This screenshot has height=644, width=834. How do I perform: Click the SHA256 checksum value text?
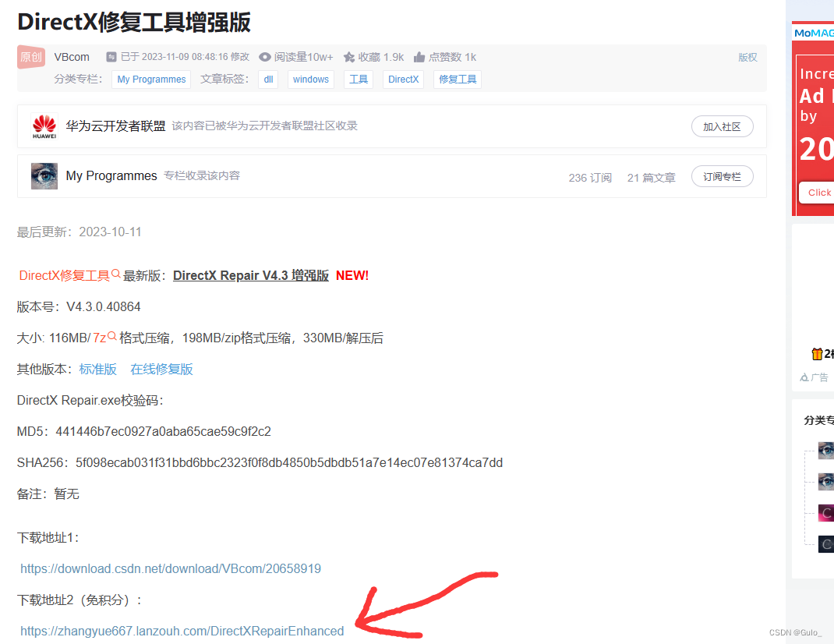click(289, 462)
